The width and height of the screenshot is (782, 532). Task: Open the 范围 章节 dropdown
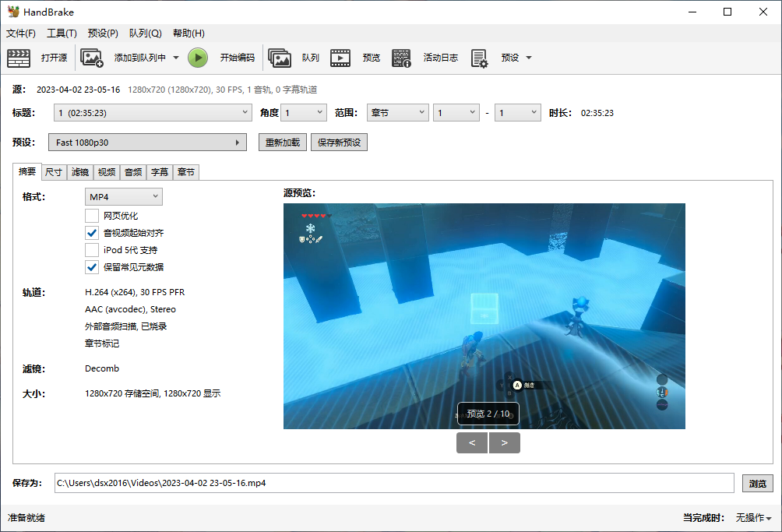click(x=398, y=113)
